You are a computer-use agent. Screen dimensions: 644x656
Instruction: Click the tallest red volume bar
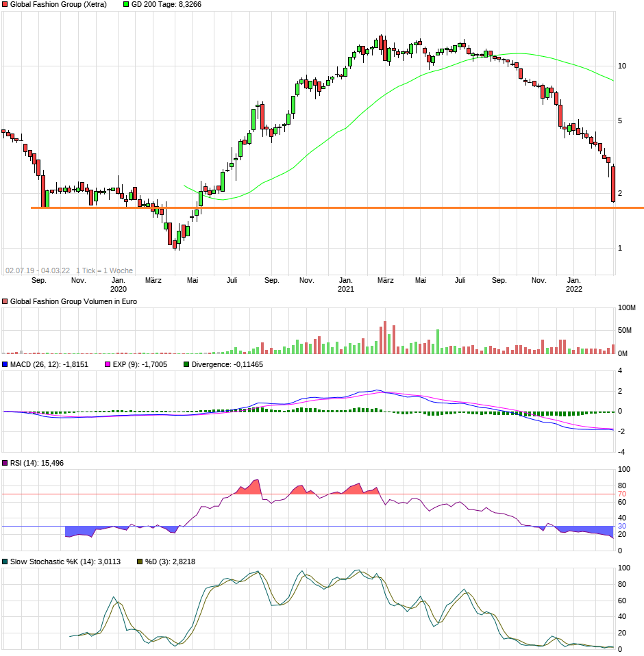coord(385,338)
